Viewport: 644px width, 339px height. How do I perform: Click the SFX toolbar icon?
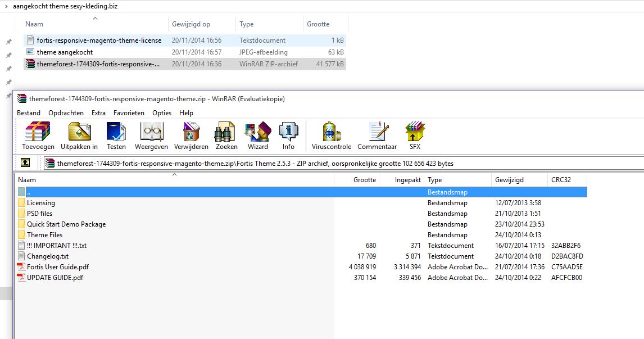pos(415,132)
